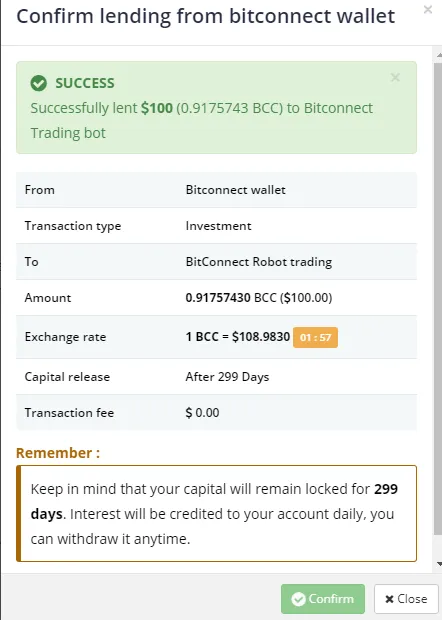Click the 1 BCC = $108.9830 rate
The image size is (442, 620).
point(238,336)
